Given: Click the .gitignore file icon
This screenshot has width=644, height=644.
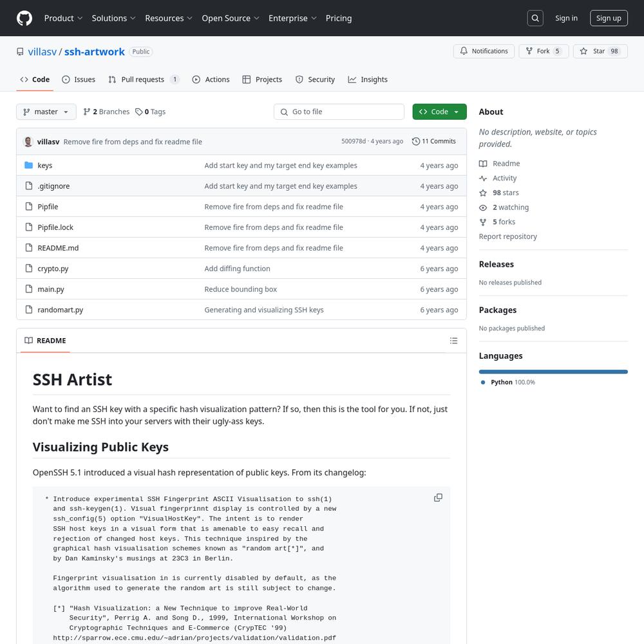Looking at the screenshot, I should [x=28, y=185].
